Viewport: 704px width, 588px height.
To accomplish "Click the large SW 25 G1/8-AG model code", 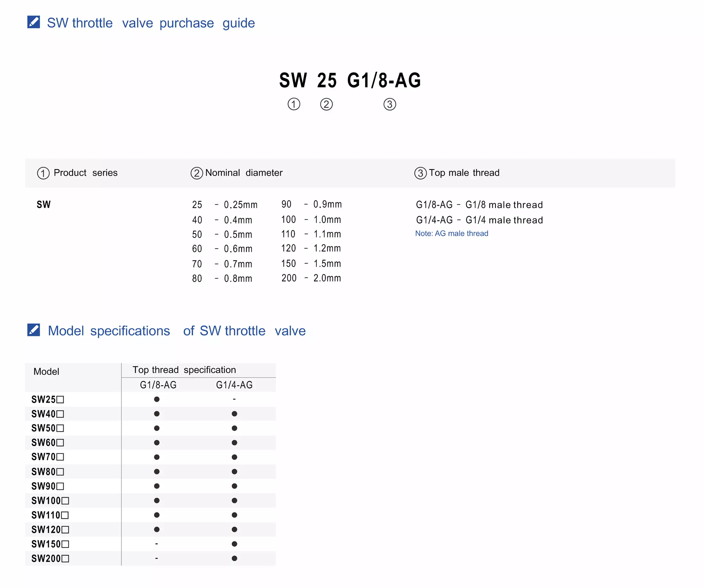I will 350,80.
